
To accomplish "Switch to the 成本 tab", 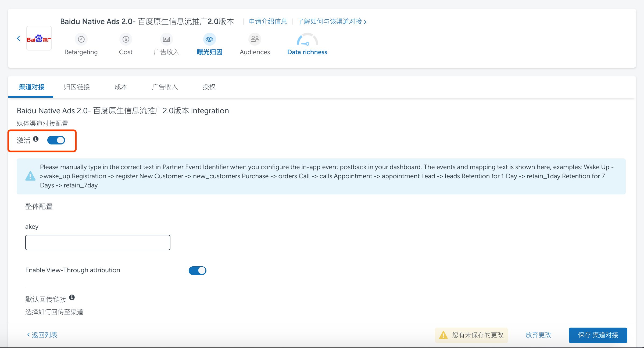I will coord(121,87).
